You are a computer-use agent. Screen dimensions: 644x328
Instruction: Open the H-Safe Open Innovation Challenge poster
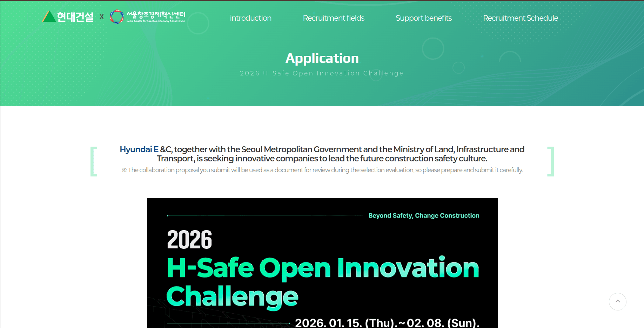pyautogui.click(x=322, y=263)
